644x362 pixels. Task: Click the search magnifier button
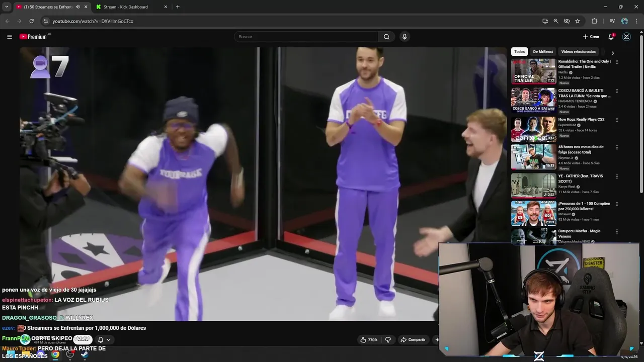pos(386,37)
